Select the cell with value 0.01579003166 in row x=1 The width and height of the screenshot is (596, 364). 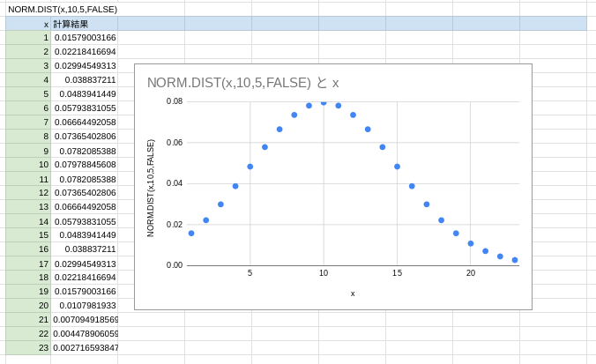pos(84,38)
